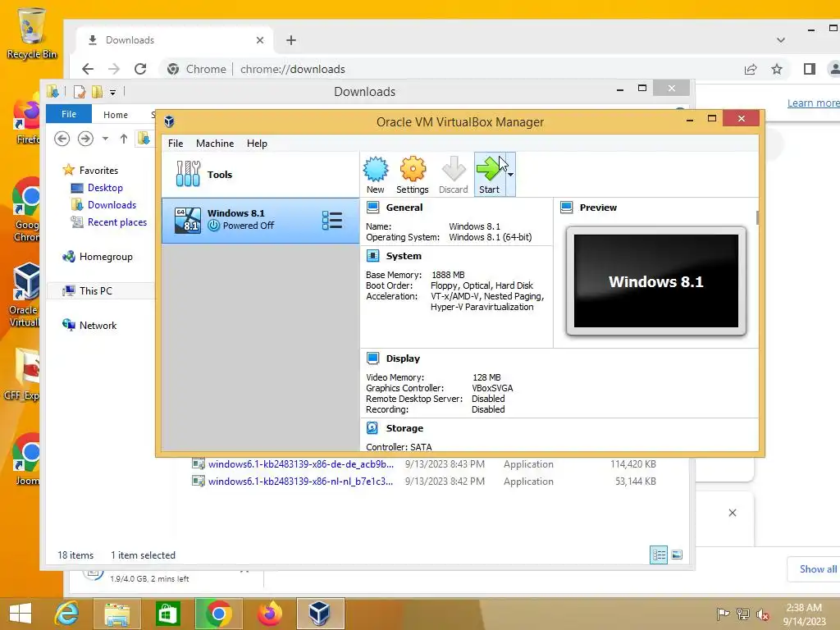The image size is (840, 630).
Task: Click the Learn more link in Chrome
Action: (x=813, y=103)
